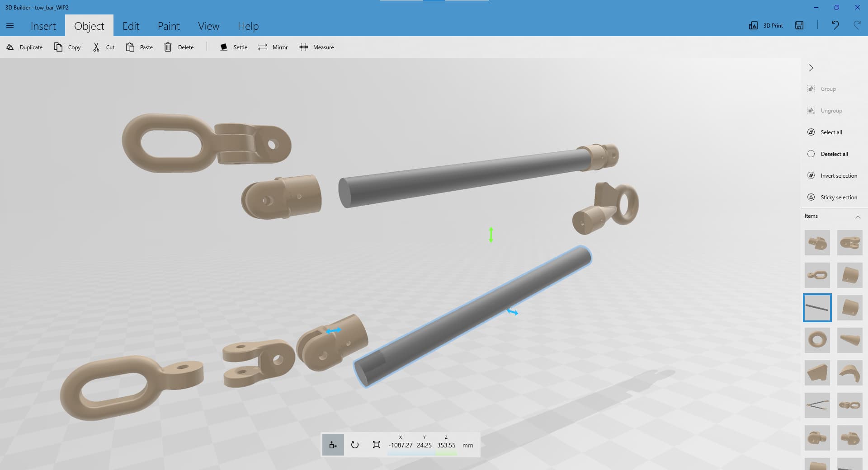
Task: Select the Scale mode icon
Action: 376,445
